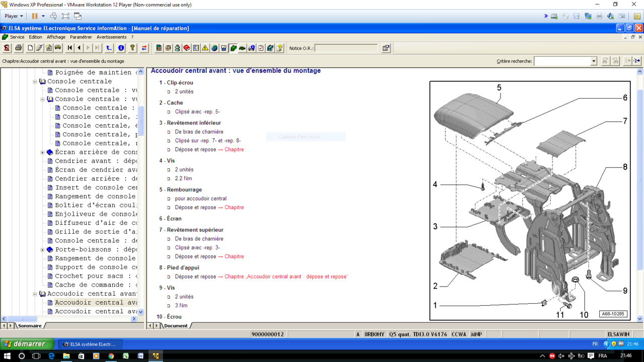Open the Critère recherche dropdown list
Image resolution: width=644 pixels, height=362 pixels.
point(594,61)
